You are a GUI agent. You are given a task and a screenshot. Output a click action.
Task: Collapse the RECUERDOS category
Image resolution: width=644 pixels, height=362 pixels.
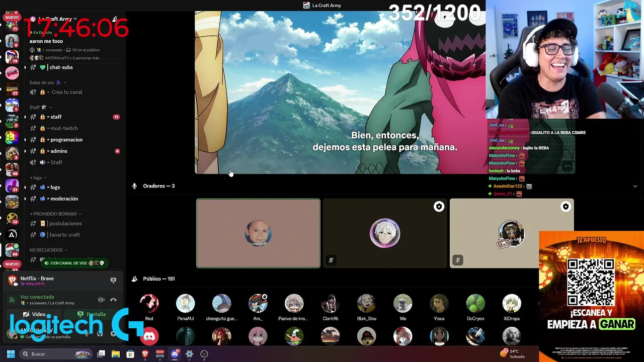(x=49, y=250)
